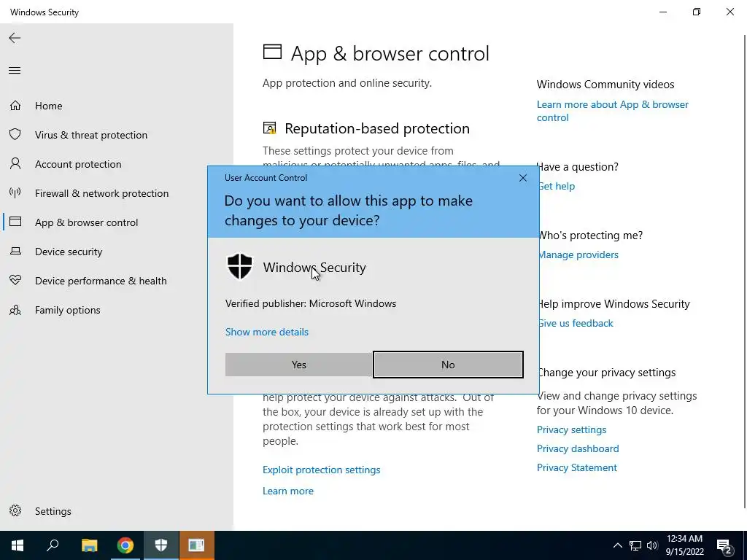747x560 pixels.
Task: Open the notification action center icon
Action: 724,546
